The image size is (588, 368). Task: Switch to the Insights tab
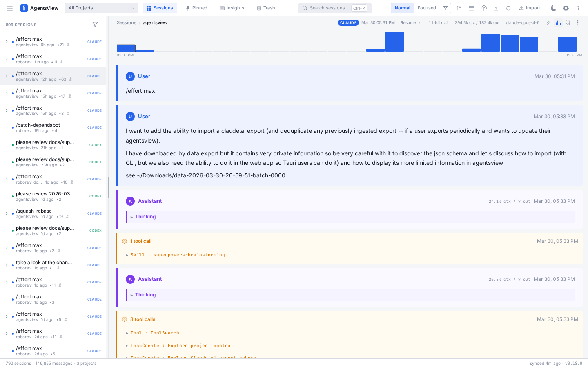point(232,8)
